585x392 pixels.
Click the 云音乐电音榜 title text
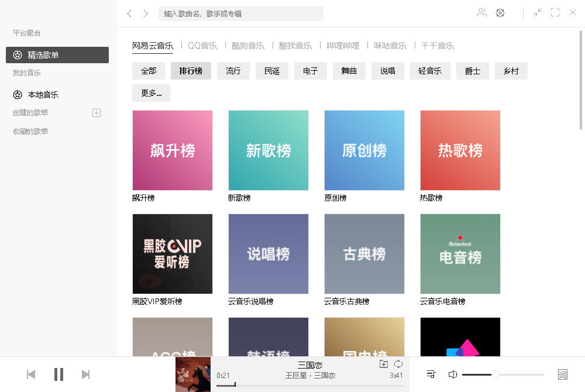[x=442, y=301]
